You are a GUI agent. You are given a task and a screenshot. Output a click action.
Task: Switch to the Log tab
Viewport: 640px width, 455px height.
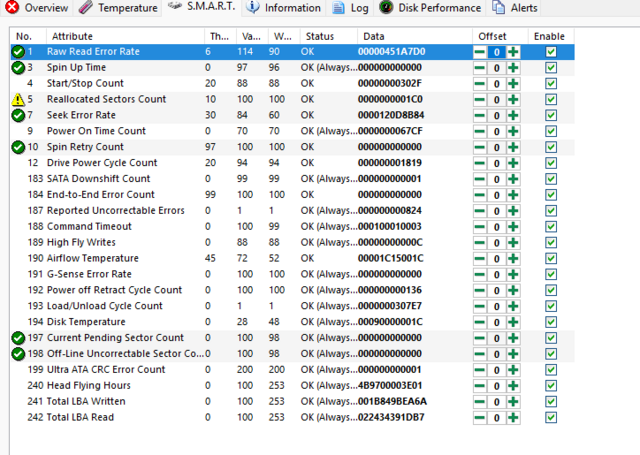click(350, 7)
